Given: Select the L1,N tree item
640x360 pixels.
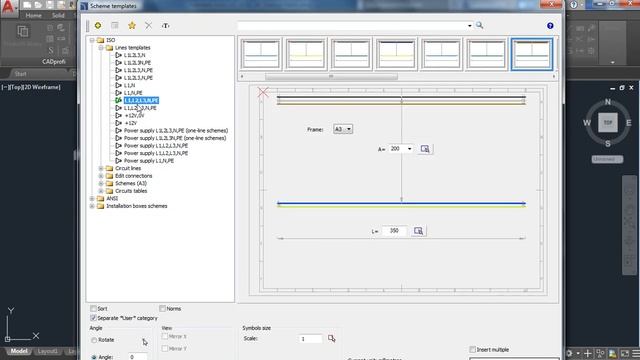Looking at the screenshot, I should point(129,85).
